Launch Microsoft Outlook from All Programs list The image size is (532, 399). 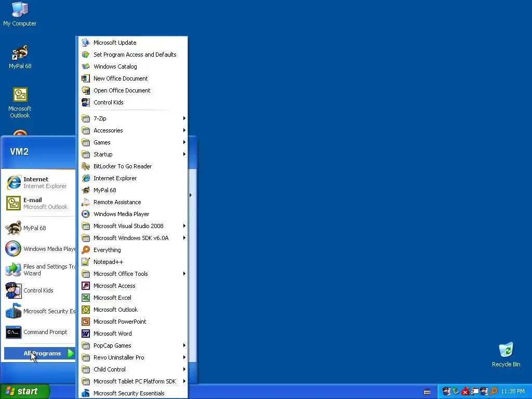point(132,310)
